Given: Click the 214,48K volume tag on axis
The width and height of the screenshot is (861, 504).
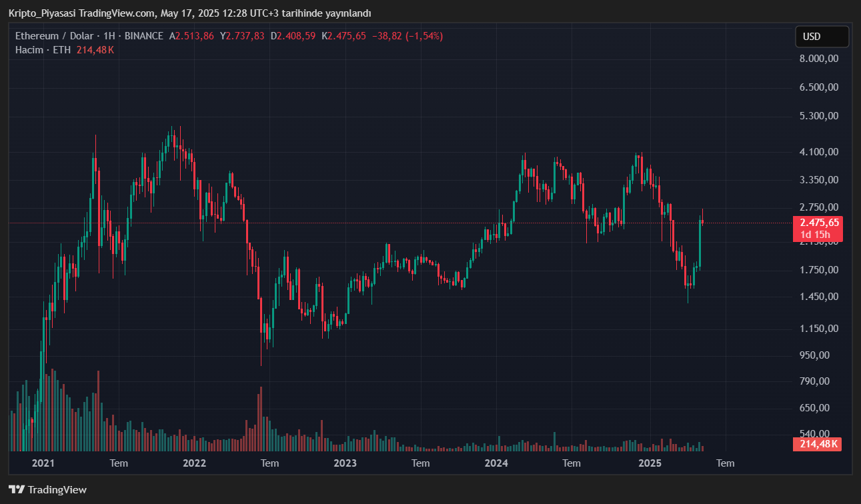Looking at the screenshot, I should 818,444.
